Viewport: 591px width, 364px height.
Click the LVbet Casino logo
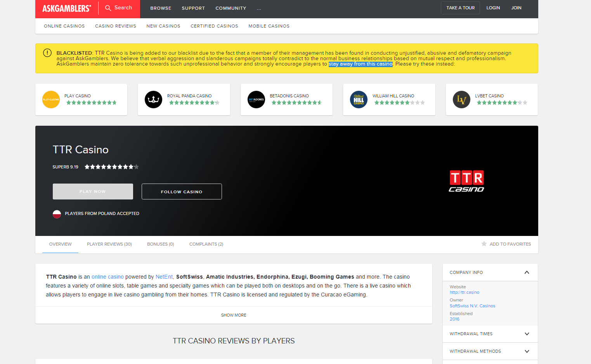[x=461, y=99]
